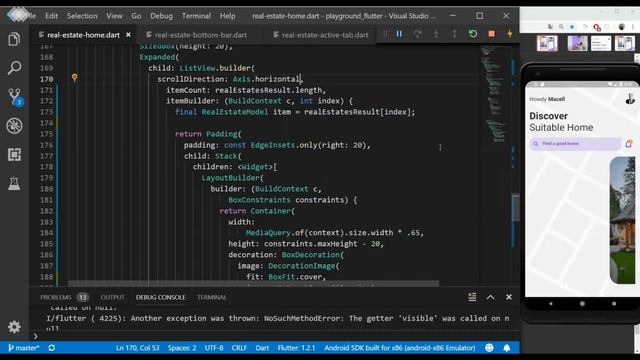Viewport: 640px width, 360px height.
Task: Click the debug Step Into button
Action: coord(436,34)
